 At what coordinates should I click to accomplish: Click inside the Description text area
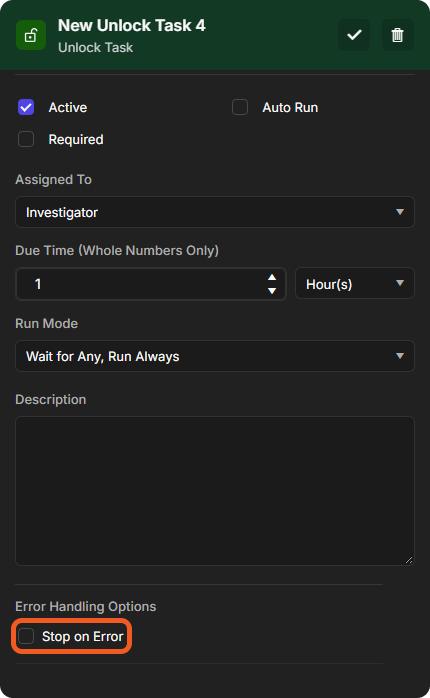point(215,491)
